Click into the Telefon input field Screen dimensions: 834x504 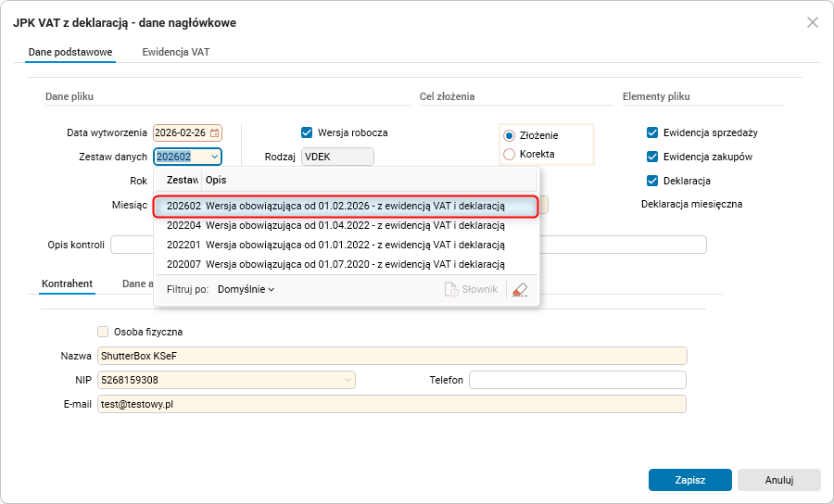577,380
